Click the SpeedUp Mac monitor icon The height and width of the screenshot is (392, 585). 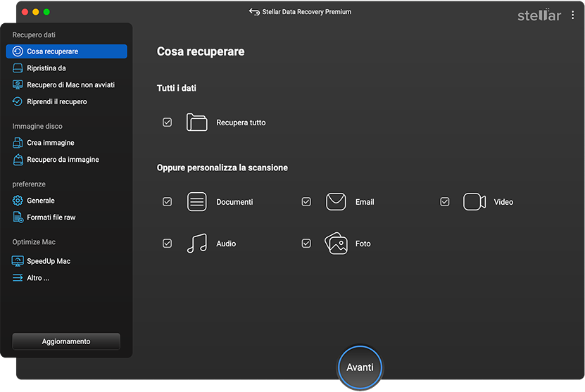tap(18, 261)
